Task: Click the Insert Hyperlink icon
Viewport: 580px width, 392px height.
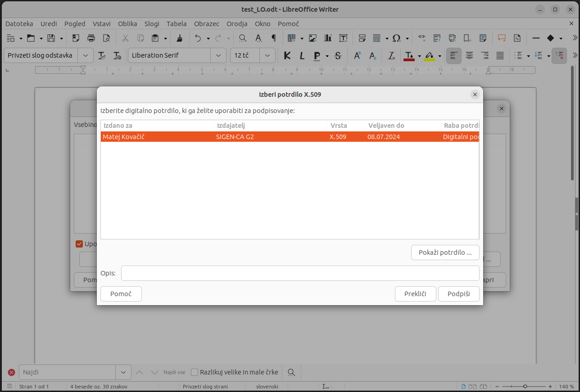Action: click(x=421, y=38)
